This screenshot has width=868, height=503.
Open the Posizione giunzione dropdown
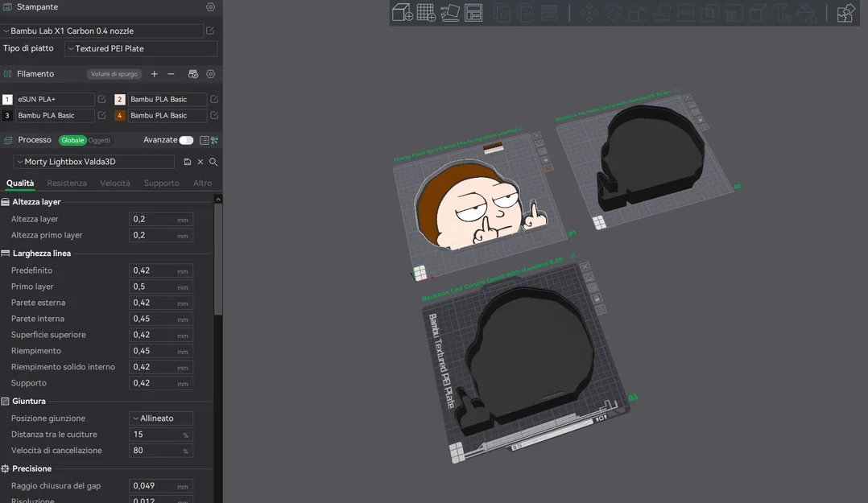[161, 418]
